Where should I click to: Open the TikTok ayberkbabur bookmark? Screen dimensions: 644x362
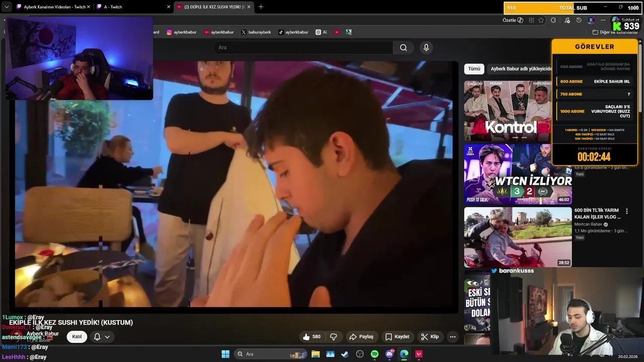click(x=293, y=32)
